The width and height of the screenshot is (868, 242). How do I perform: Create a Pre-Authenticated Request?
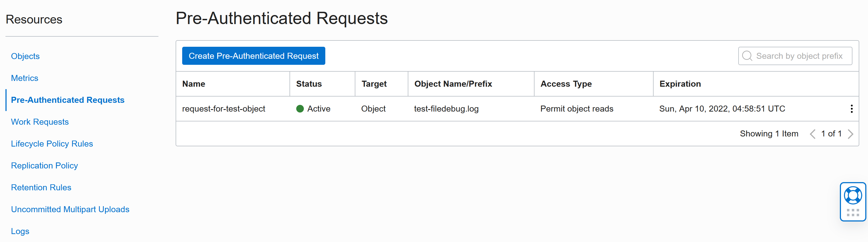253,56
